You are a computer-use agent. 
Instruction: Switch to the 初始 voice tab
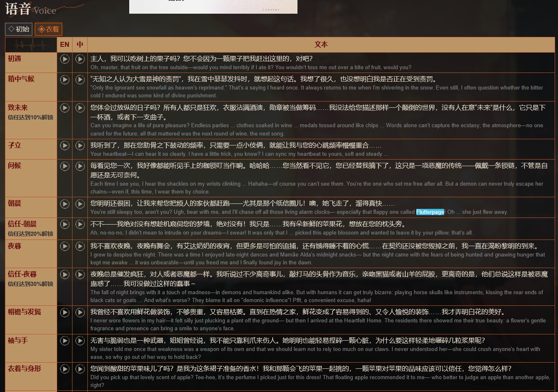click(19, 29)
